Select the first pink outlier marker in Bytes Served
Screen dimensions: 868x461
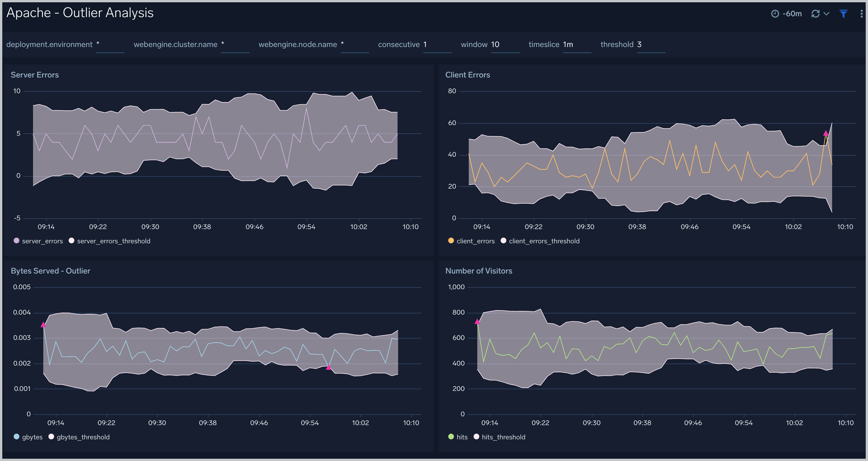tap(43, 325)
